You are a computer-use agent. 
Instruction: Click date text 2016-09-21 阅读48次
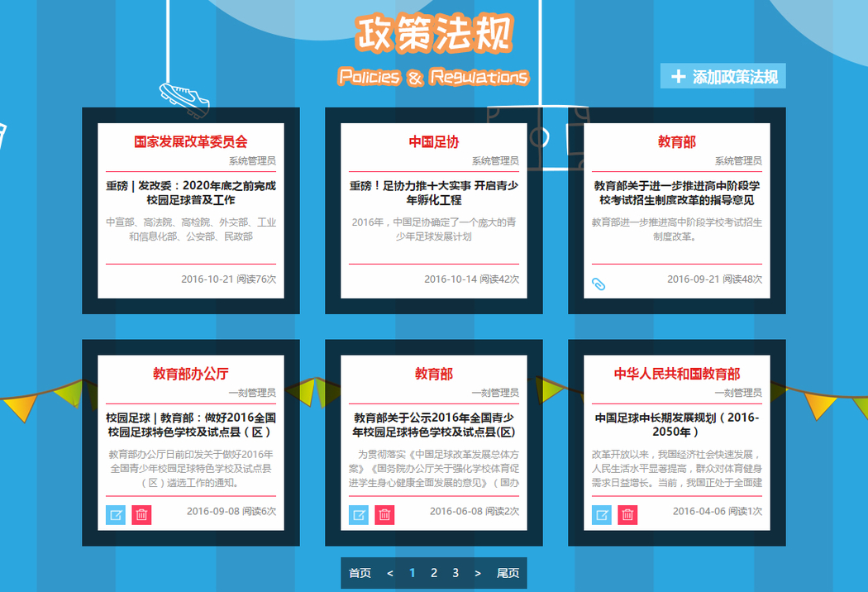(x=715, y=279)
